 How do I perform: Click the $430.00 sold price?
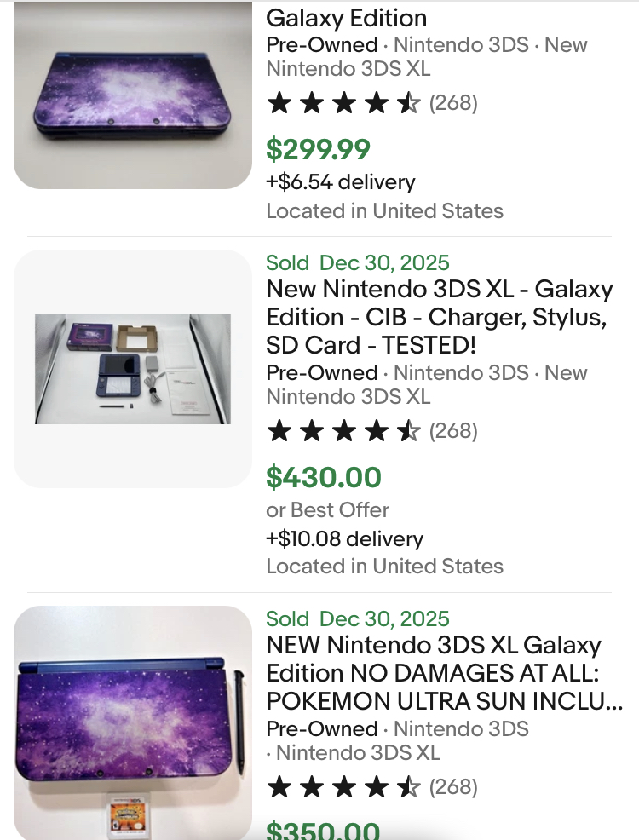(324, 478)
